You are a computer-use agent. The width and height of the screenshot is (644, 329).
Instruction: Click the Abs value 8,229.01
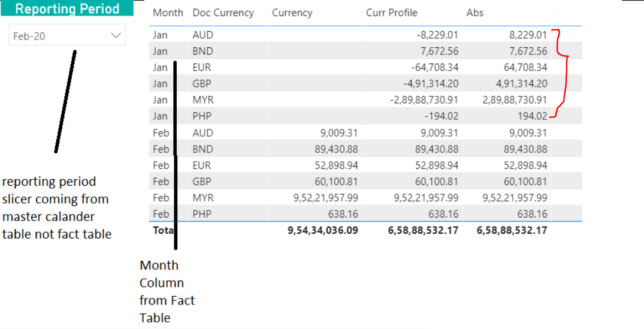[528, 35]
